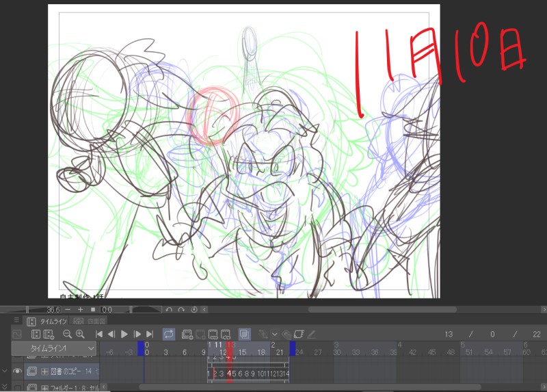Click canvas scrollbar right arrow
547x392 pixels.
coord(544,309)
